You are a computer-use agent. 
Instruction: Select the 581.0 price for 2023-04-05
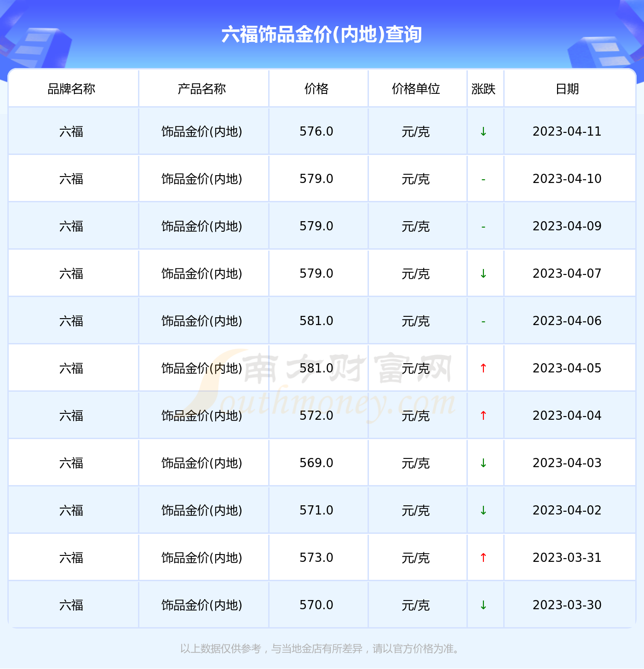click(316, 368)
